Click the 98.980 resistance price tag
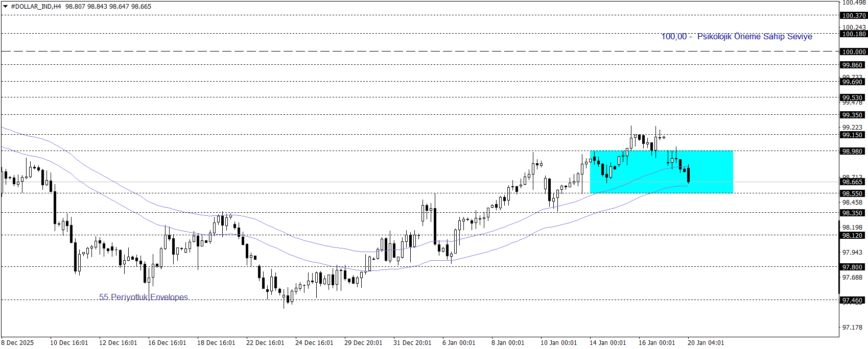The height and width of the screenshot is (349, 868). coord(853,152)
